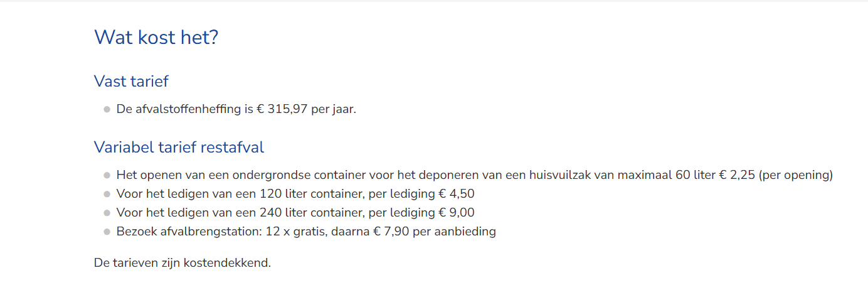868x285 pixels.
Task: Click the bullet dot before the 240 liter line
Action: (107, 213)
